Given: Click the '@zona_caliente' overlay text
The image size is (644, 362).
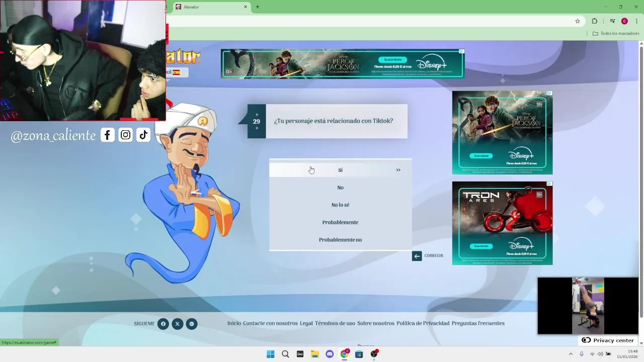Looking at the screenshot, I should [53, 135].
